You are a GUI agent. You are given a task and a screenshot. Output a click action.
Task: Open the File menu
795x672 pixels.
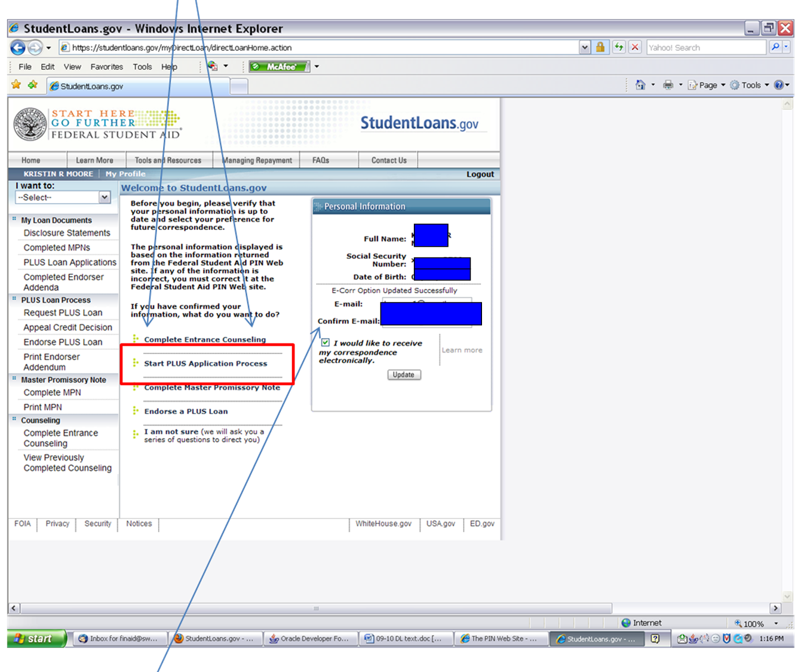(x=25, y=67)
